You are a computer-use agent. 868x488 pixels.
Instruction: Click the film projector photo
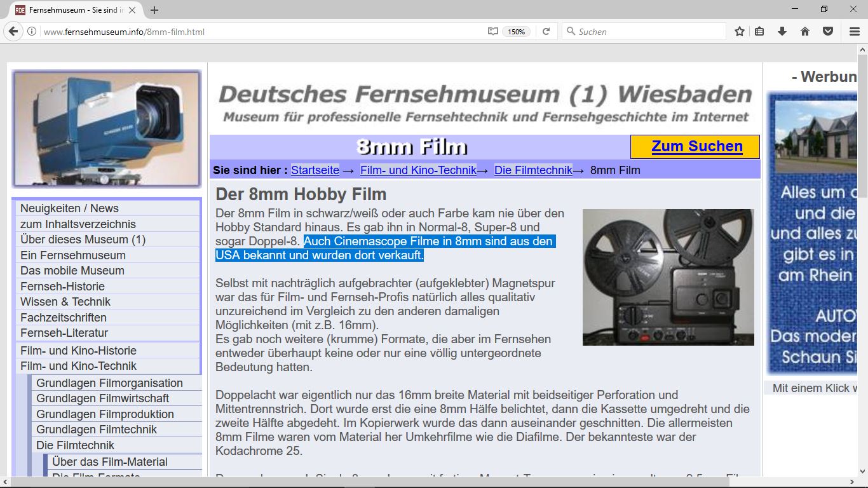[668, 277]
